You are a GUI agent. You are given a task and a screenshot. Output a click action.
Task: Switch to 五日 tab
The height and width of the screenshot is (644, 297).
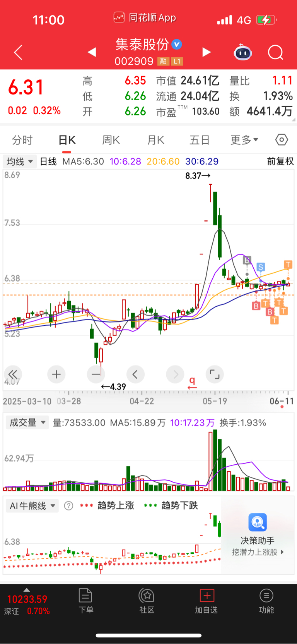tap(200, 140)
